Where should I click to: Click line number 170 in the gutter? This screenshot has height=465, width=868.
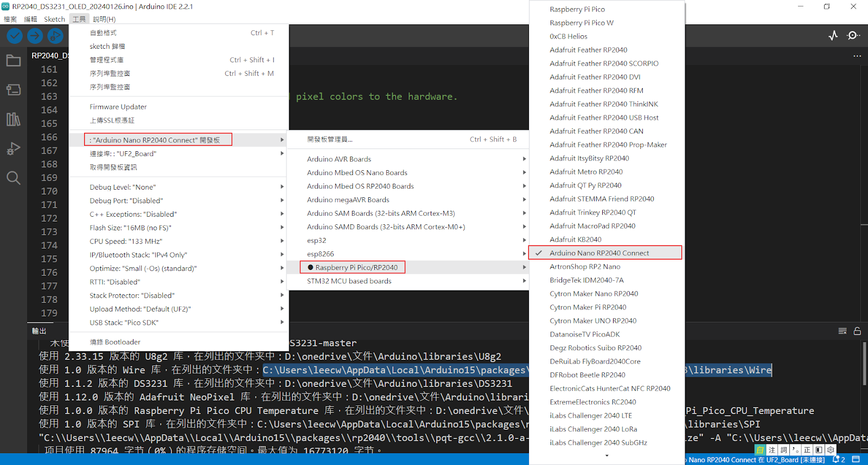[49, 191]
